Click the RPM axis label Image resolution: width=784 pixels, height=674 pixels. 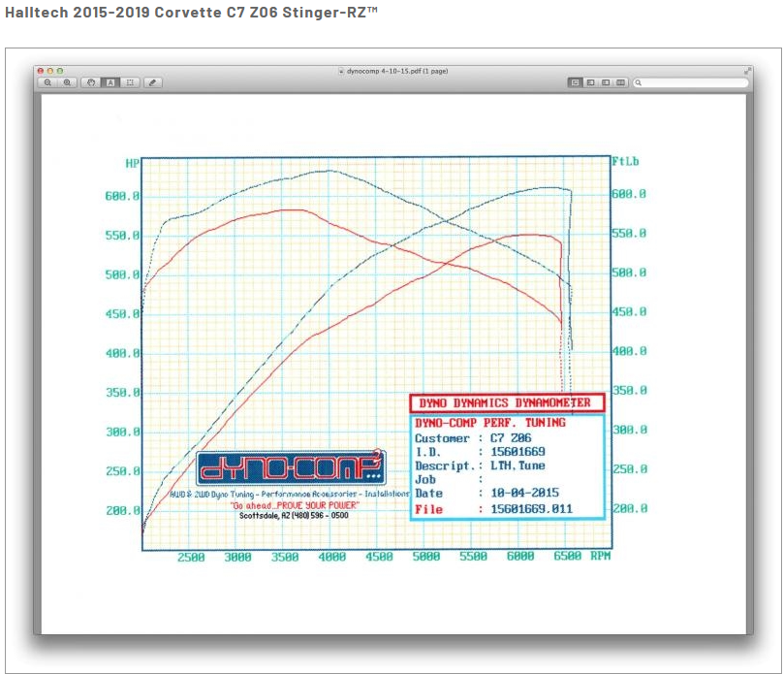click(x=601, y=556)
